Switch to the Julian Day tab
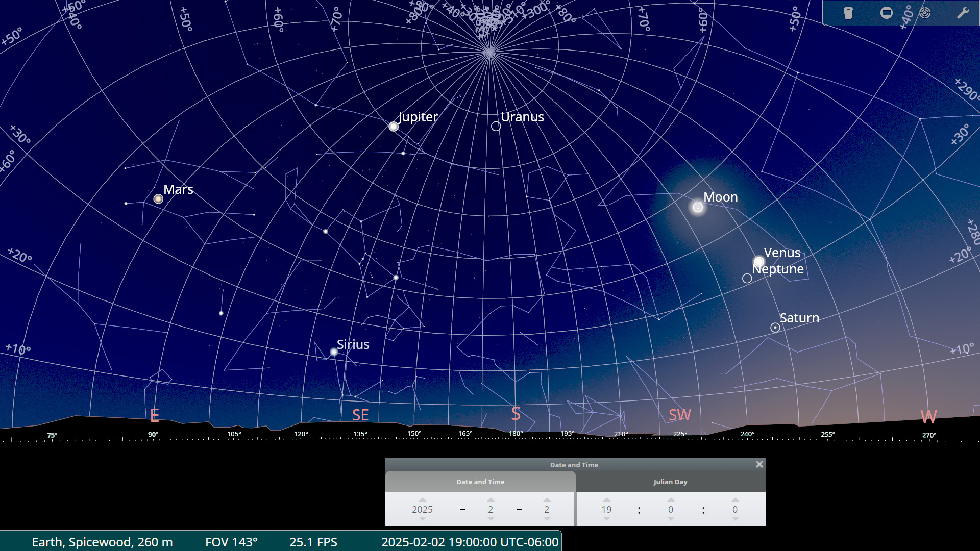The width and height of the screenshot is (980, 551). pyautogui.click(x=670, y=482)
